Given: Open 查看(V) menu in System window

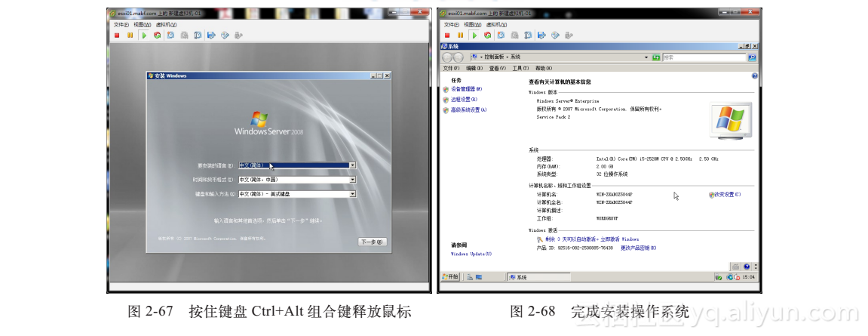Looking at the screenshot, I should 497,68.
